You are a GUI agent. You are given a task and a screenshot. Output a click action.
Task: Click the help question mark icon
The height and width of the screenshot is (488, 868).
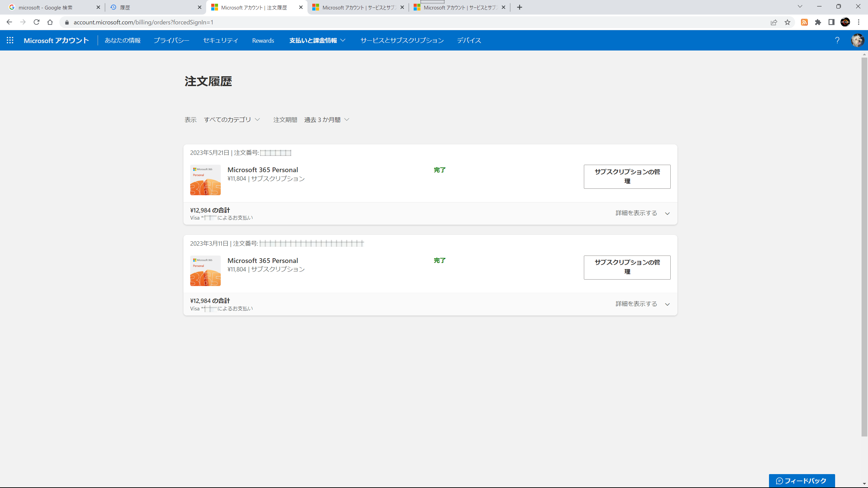pyautogui.click(x=837, y=40)
